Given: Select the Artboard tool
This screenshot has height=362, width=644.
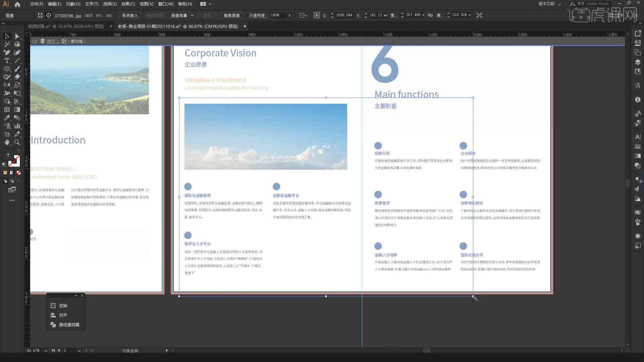Looking at the screenshot, I should coord(7,134).
